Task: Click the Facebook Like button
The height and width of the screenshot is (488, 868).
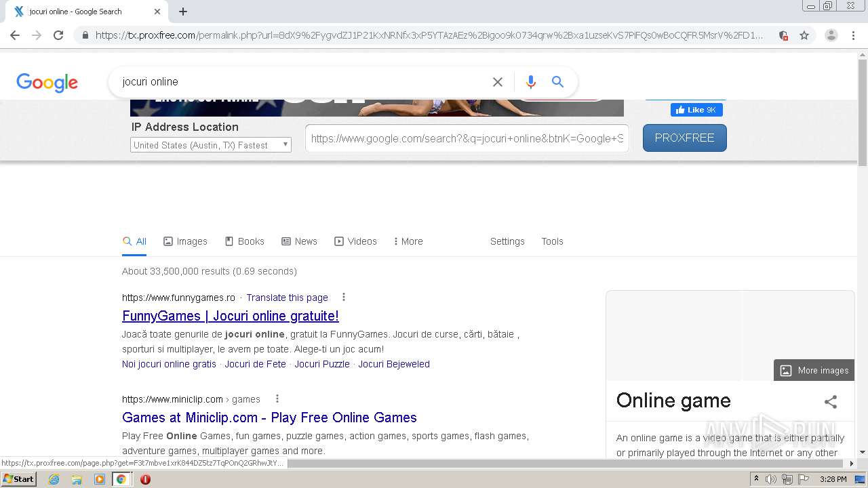Action: [696, 110]
